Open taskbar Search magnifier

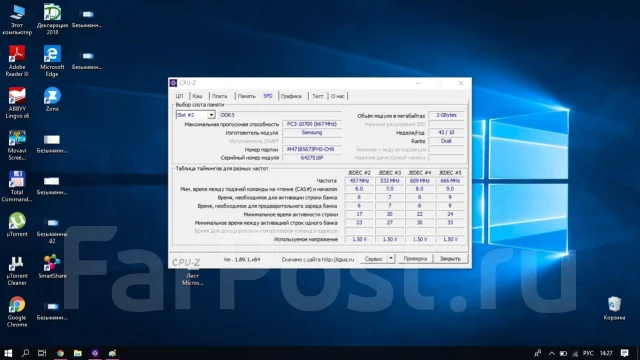pyautogui.click(x=25, y=353)
